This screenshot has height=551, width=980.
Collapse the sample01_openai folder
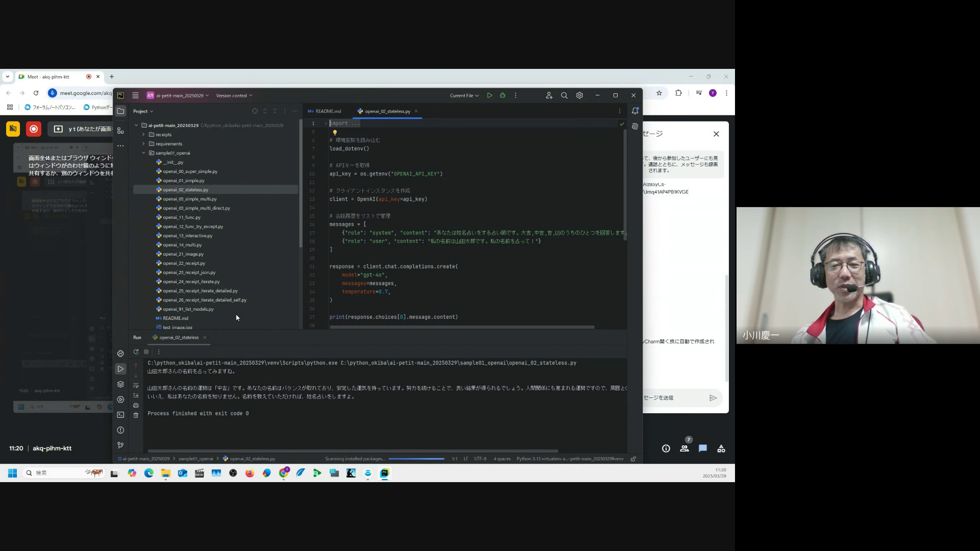(x=143, y=153)
